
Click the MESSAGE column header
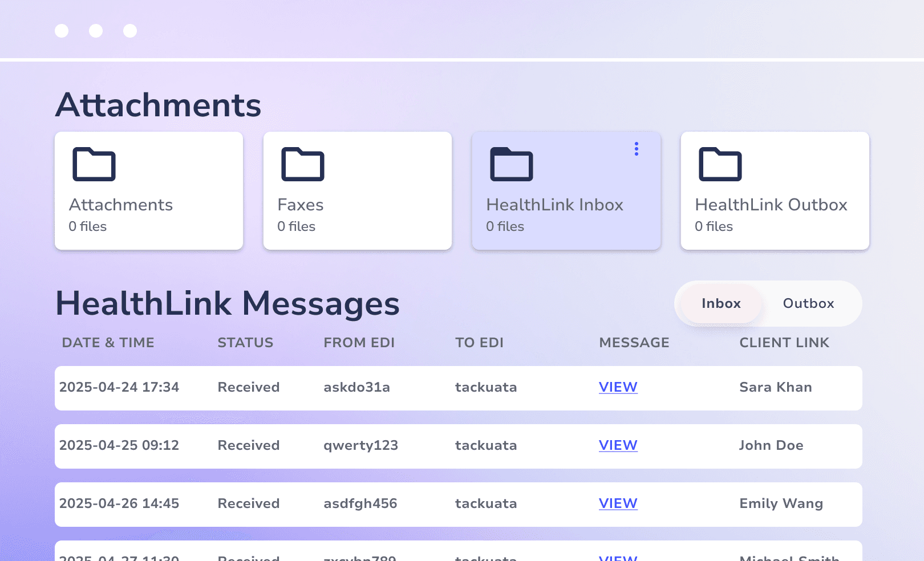pos(634,343)
